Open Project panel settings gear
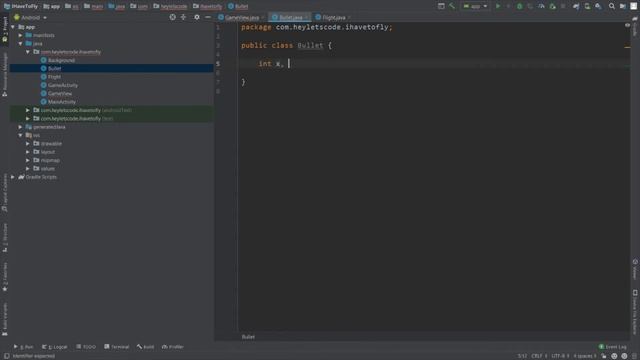640x360 pixels. pos(197,17)
